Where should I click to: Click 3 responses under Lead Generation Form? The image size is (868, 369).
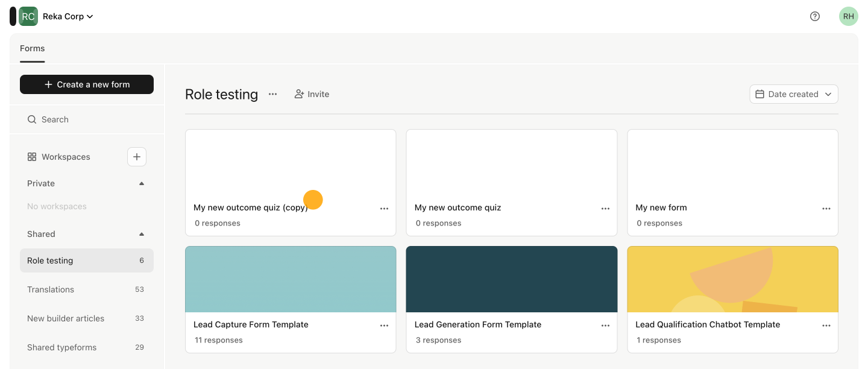438,340
